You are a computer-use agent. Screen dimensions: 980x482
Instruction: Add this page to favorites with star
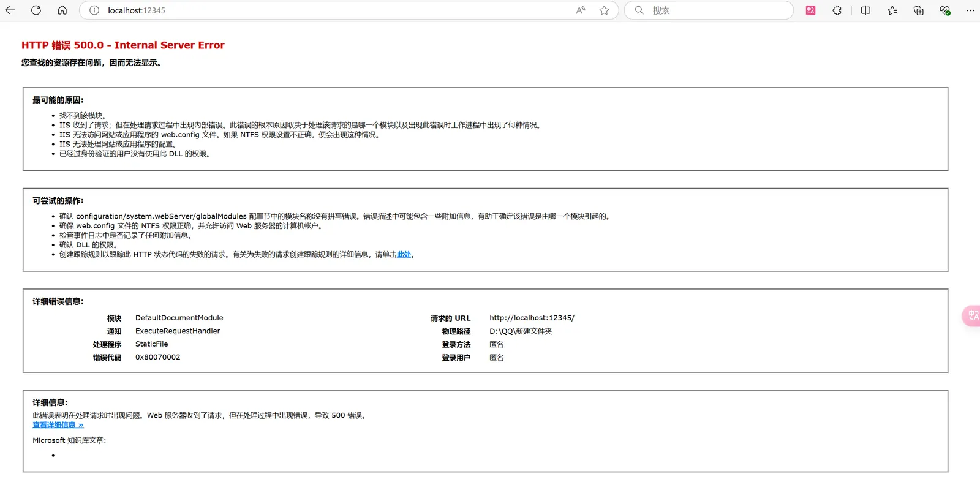604,10
